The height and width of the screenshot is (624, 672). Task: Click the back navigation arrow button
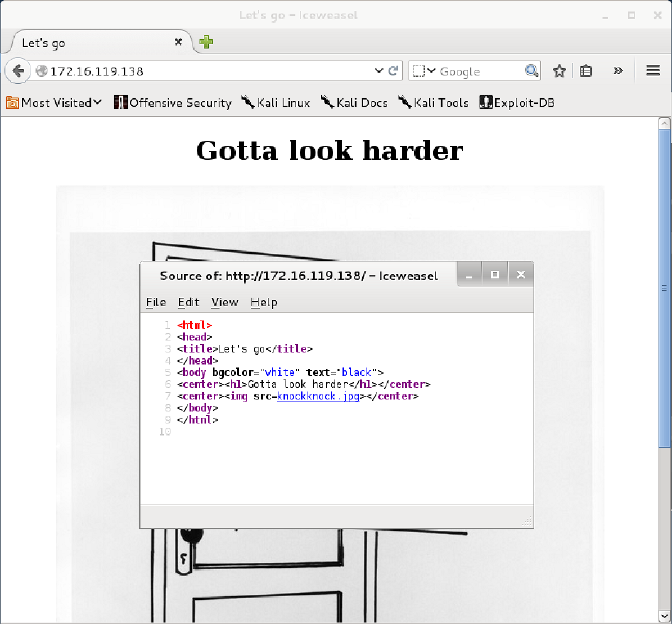tap(18, 71)
